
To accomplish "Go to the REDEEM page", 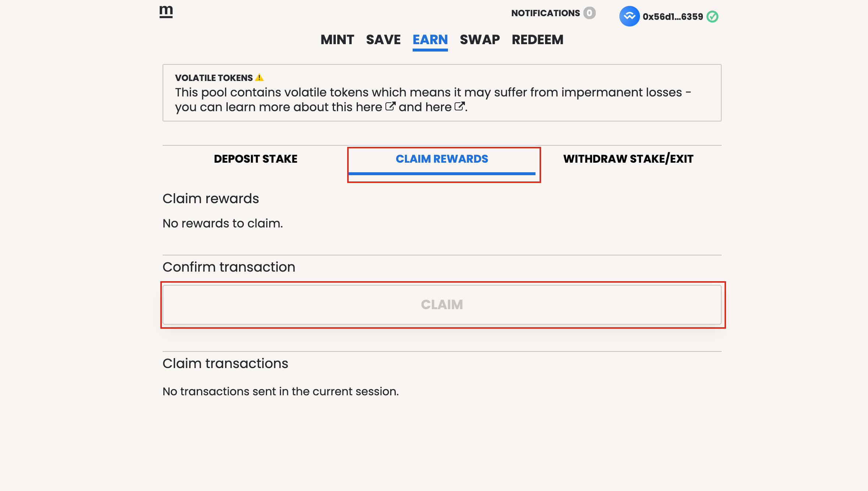I will (537, 40).
